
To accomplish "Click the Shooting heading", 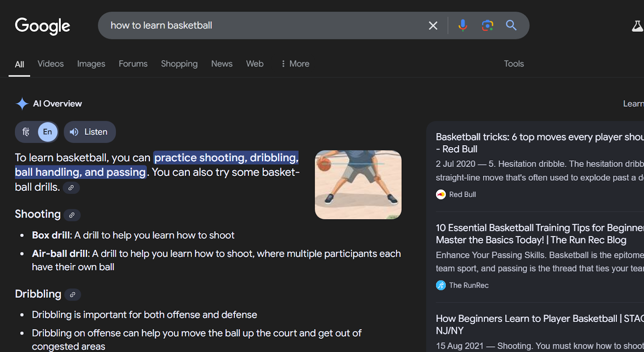I will coord(38,214).
